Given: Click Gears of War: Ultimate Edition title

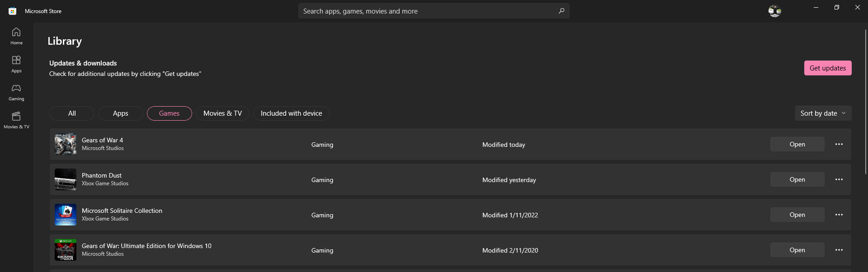Looking at the screenshot, I should [x=146, y=246].
